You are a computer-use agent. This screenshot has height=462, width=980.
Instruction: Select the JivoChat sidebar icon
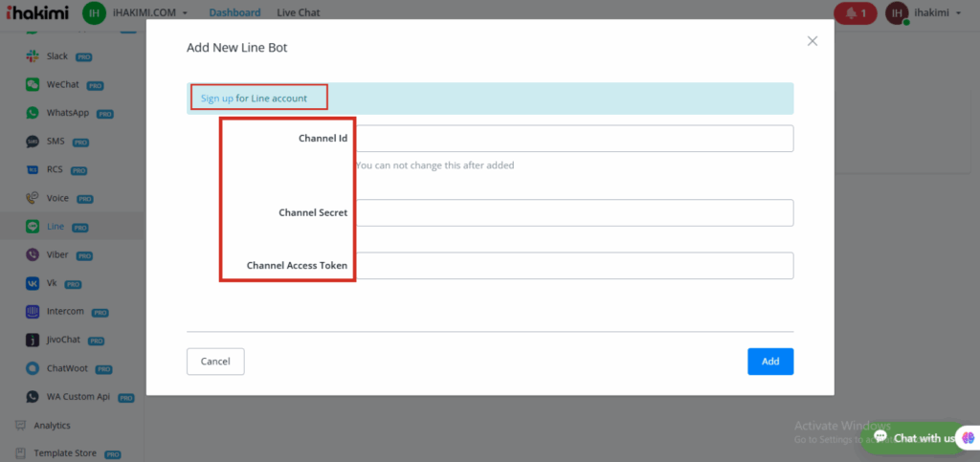[33, 340]
